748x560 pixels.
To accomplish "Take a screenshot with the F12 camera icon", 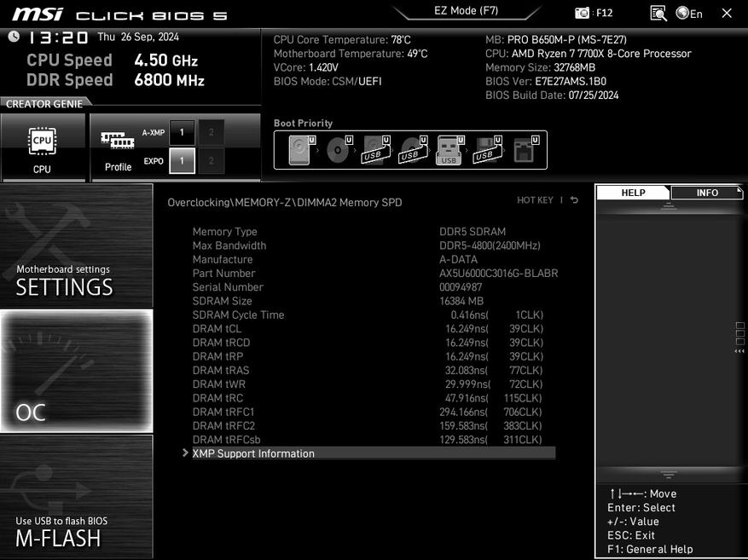I will coord(582,13).
